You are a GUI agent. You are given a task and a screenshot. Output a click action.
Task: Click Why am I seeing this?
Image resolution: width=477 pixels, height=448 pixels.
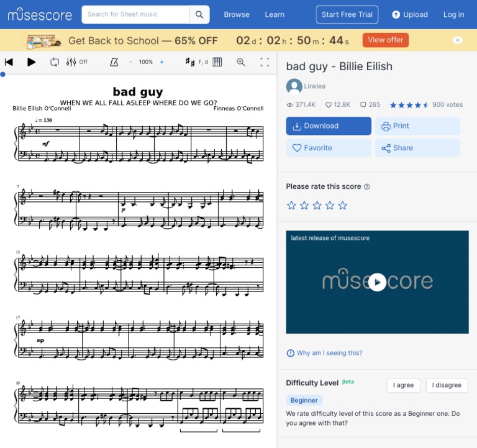[325, 353]
